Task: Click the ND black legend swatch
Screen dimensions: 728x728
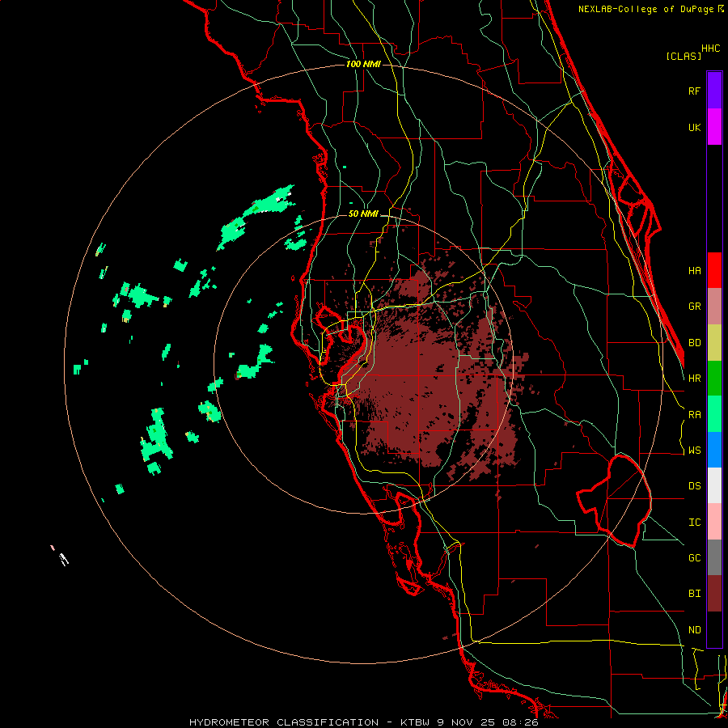Action: 714,629
